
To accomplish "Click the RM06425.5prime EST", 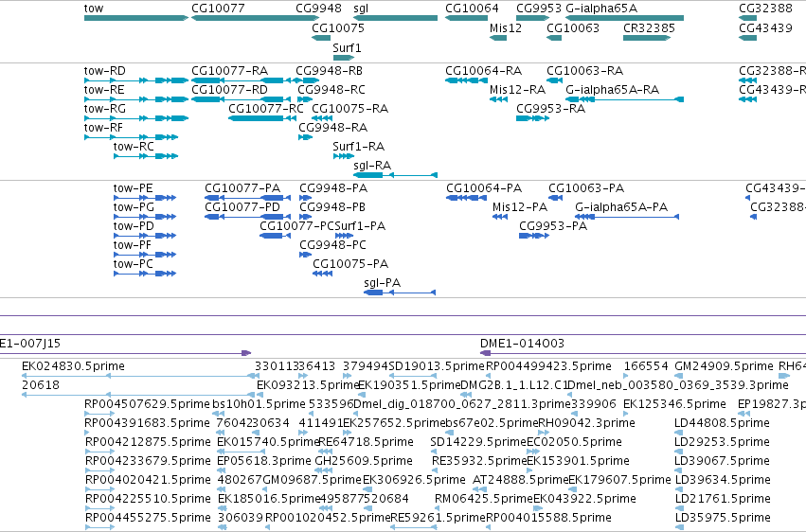I will pyautogui.click(x=439, y=508).
